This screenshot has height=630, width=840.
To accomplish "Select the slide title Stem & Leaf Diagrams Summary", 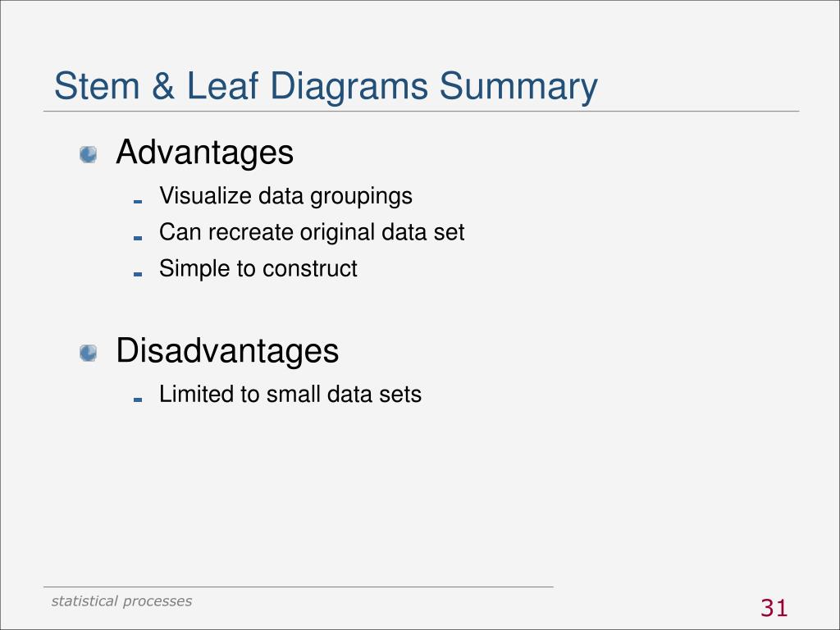I will click(x=326, y=87).
